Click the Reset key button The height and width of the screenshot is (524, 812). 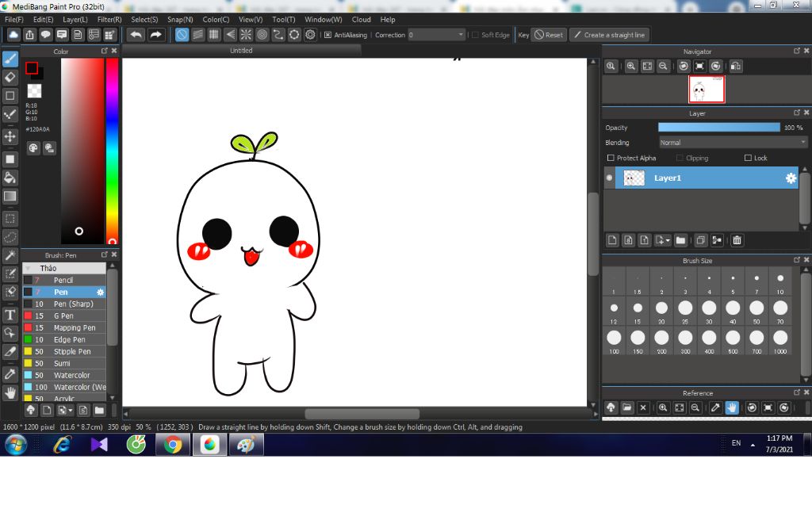549,35
